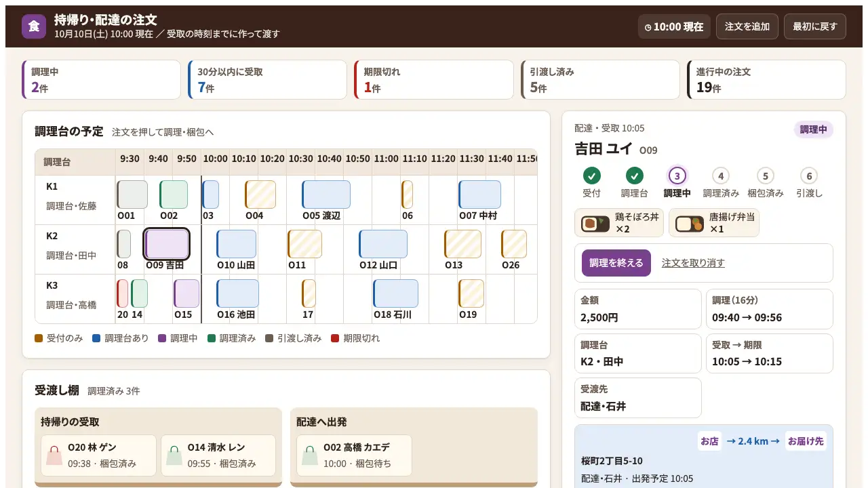The image size is (868, 488).
Task: Select step 5 circle 梱包済み
Action: pyautogui.click(x=765, y=176)
